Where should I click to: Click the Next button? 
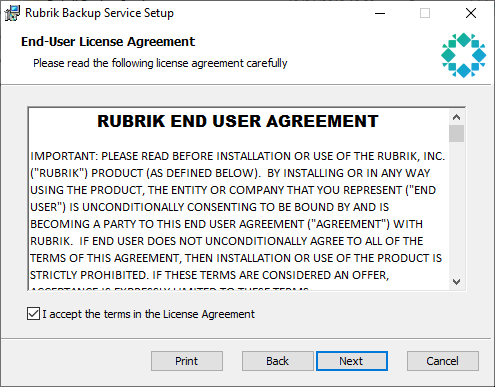352,361
